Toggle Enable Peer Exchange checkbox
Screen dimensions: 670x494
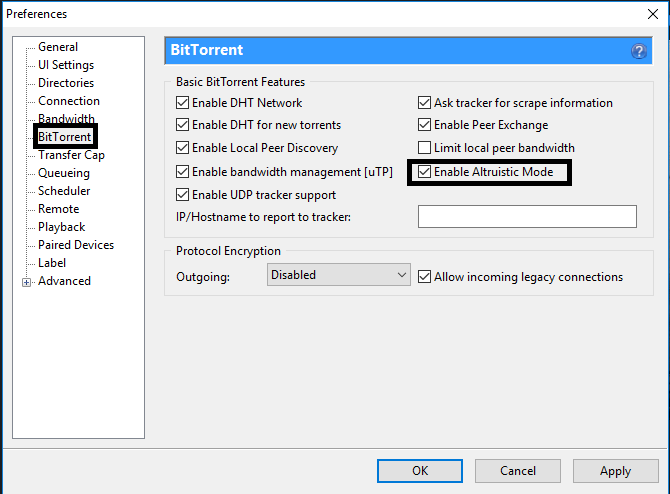click(424, 125)
